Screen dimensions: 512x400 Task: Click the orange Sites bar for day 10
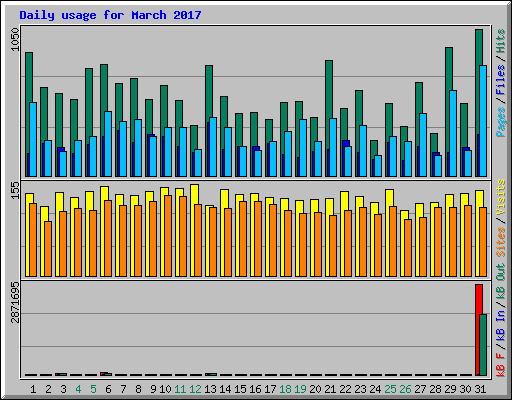pos(168,236)
